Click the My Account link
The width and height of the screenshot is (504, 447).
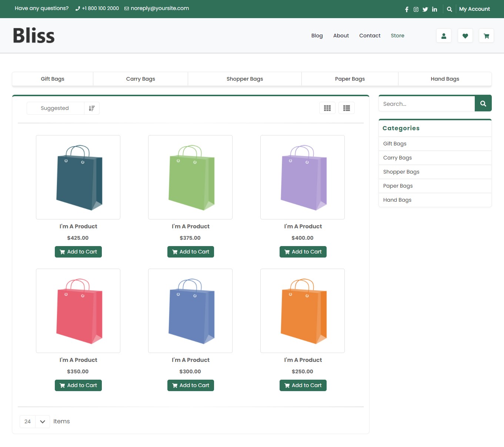tap(474, 9)
